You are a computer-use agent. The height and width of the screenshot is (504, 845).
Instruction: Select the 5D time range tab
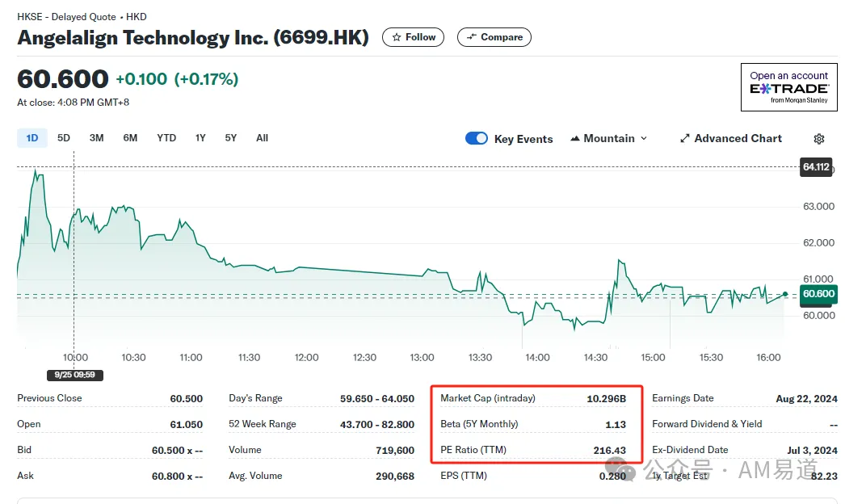point(64,138)
